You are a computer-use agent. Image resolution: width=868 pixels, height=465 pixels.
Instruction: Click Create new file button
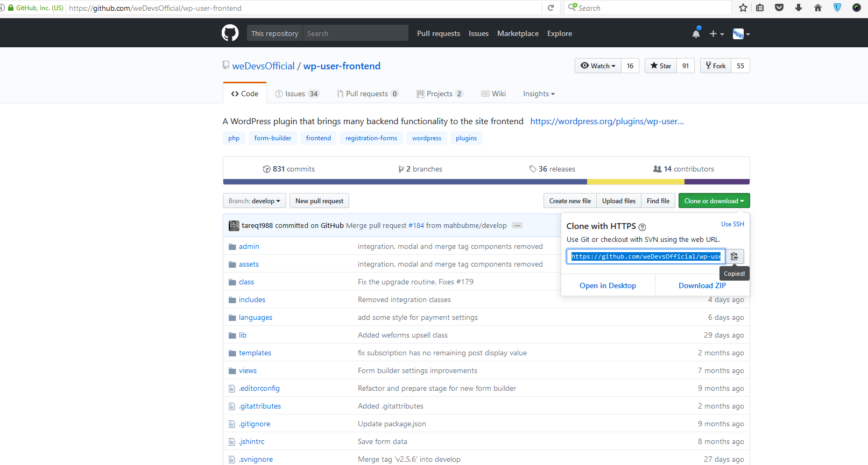[570, 201]
